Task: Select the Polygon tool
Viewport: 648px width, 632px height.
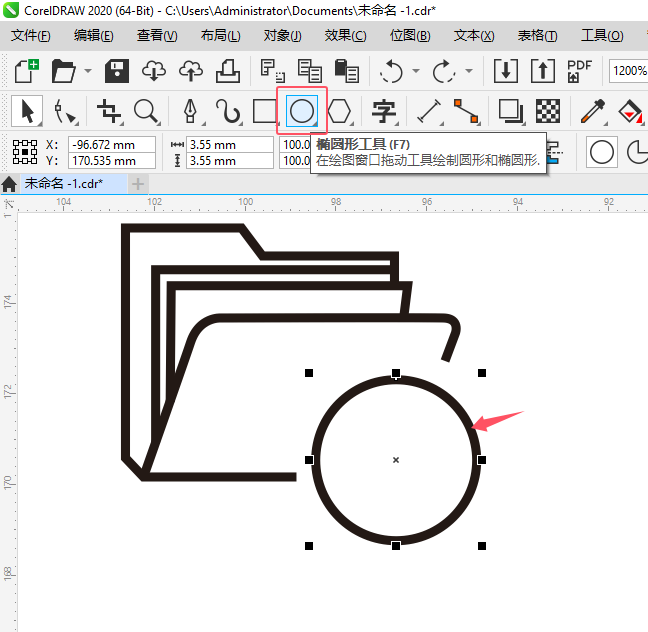Action: click(341, 111)
